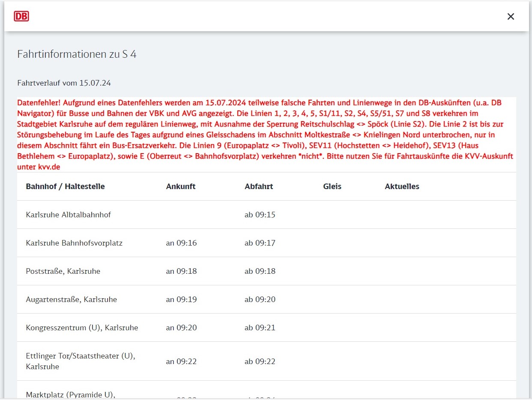The height and width of the screenshot is (400, 532).
Task: Click the 'Fahrtverlauf vom 15.07.24' text
Action: [64, 83]
